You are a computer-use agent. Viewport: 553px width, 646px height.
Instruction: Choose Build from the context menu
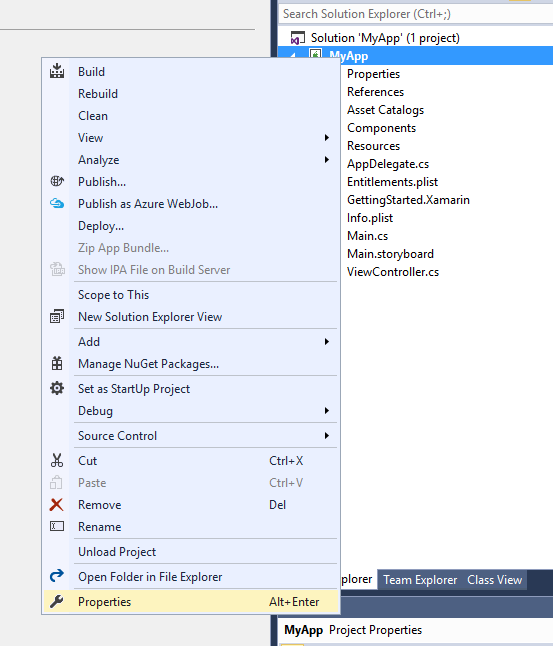191,72
